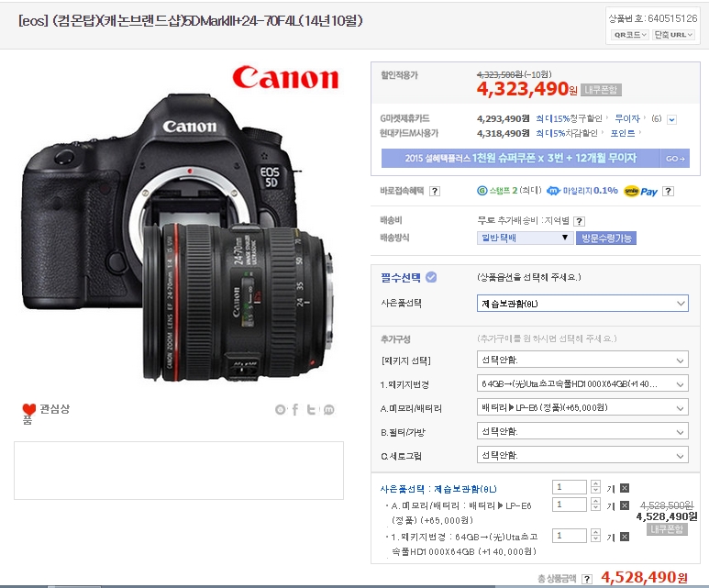Open the 최대15%청구할인 link

pyautogui.click(x=569, y=118)
